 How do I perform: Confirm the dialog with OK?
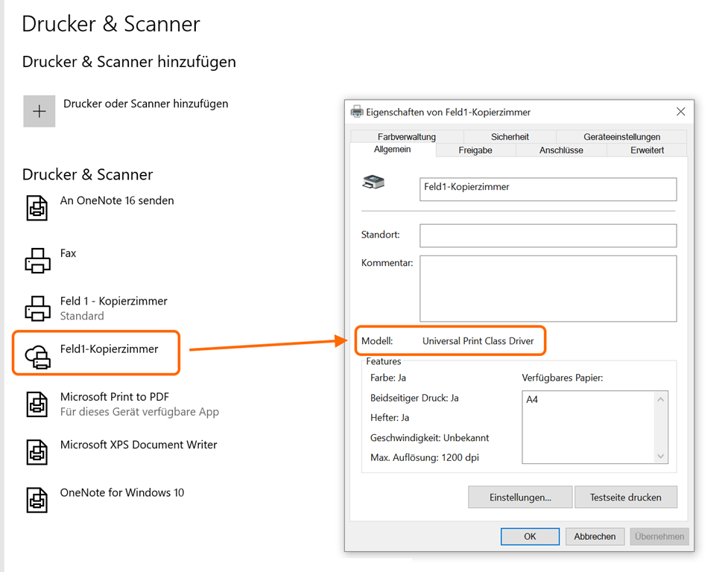[x=530, y=536]
